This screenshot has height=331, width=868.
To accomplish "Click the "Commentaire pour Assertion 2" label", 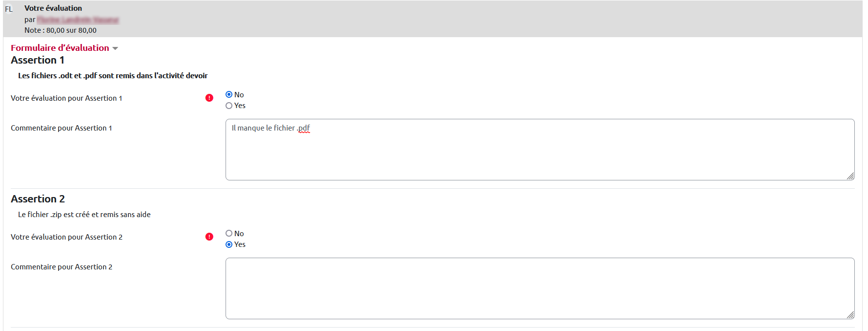I will pyautogui.click(x=62, y=267).
